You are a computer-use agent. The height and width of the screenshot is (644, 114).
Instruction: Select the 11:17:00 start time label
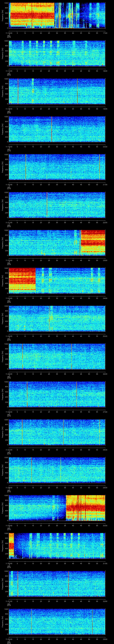click(x=9, y=71)
